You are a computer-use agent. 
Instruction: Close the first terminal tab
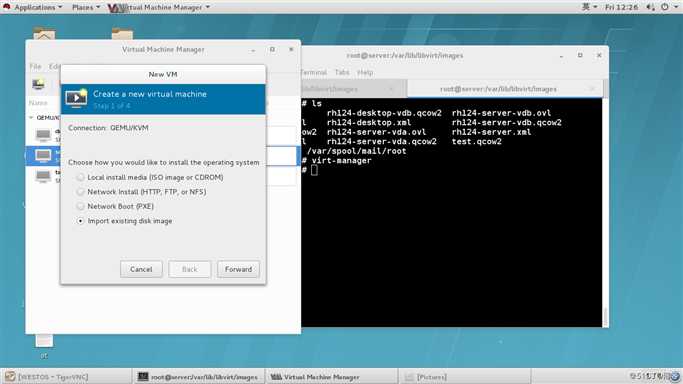[x=391, y=89]
